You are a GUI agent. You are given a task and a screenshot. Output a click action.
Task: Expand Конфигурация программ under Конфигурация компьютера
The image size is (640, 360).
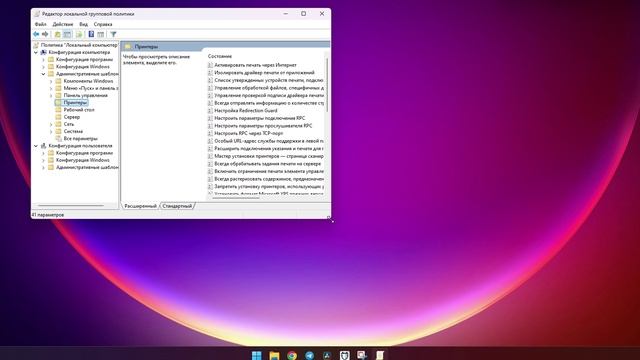43,60
